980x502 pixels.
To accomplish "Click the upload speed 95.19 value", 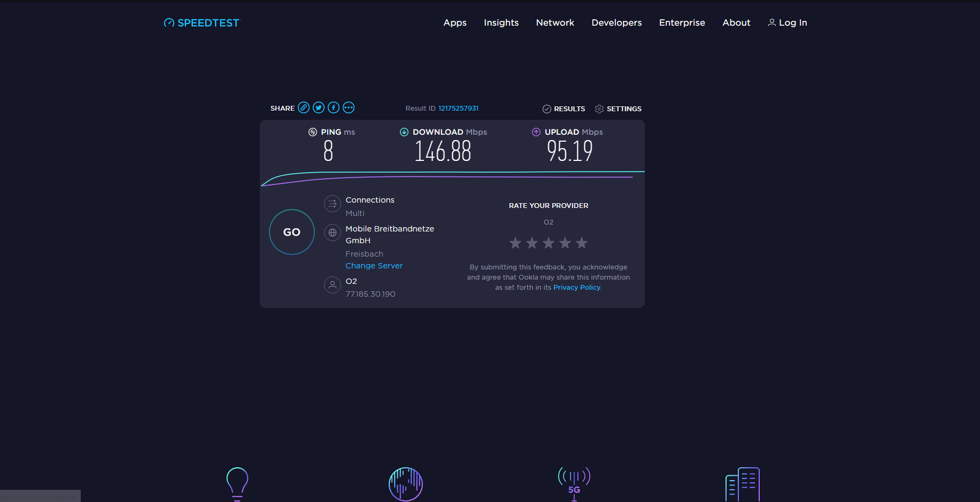I will pos(570,151).
